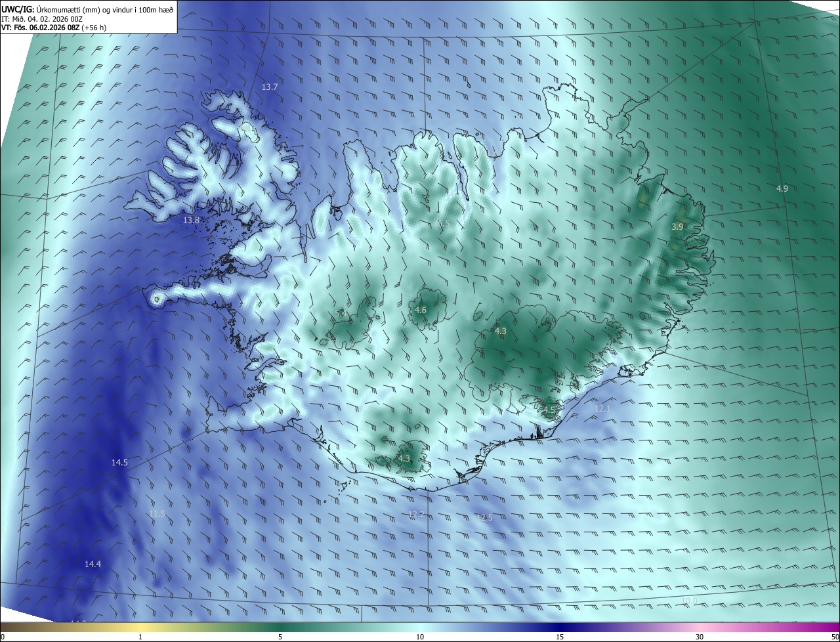Click the 5.4 value label on Langjökull glacier
This screenshot has width=840, height=642.
(x=340, y=314)
